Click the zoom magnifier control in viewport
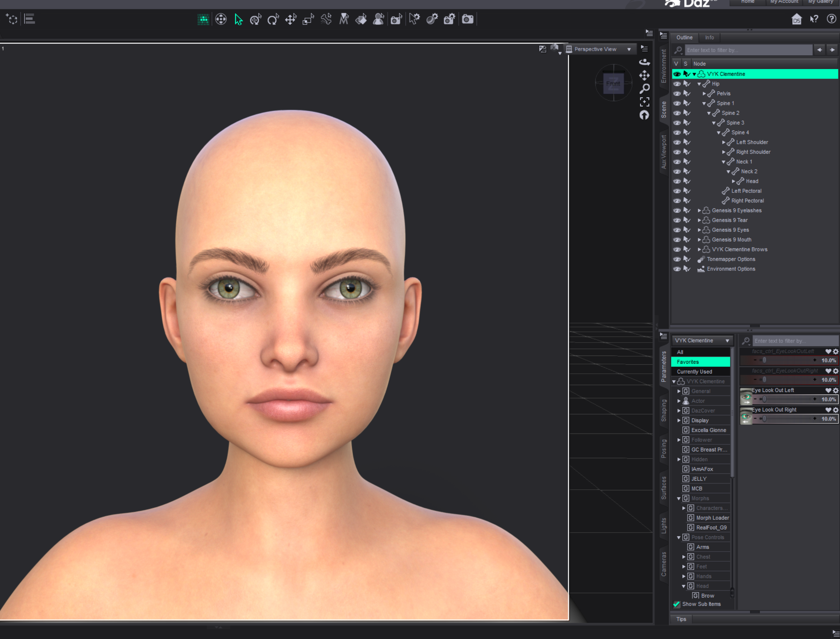 point(644,89)
